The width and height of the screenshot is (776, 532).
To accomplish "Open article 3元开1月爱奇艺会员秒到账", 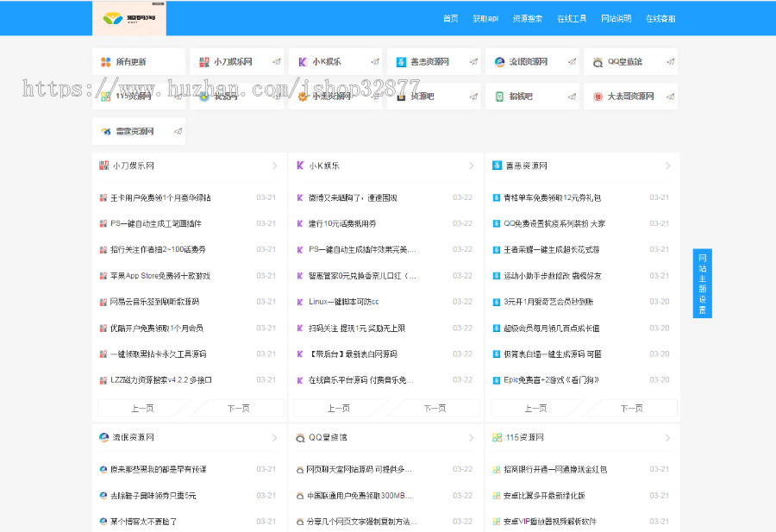I will pyautogui.click(x=548, y=302).
